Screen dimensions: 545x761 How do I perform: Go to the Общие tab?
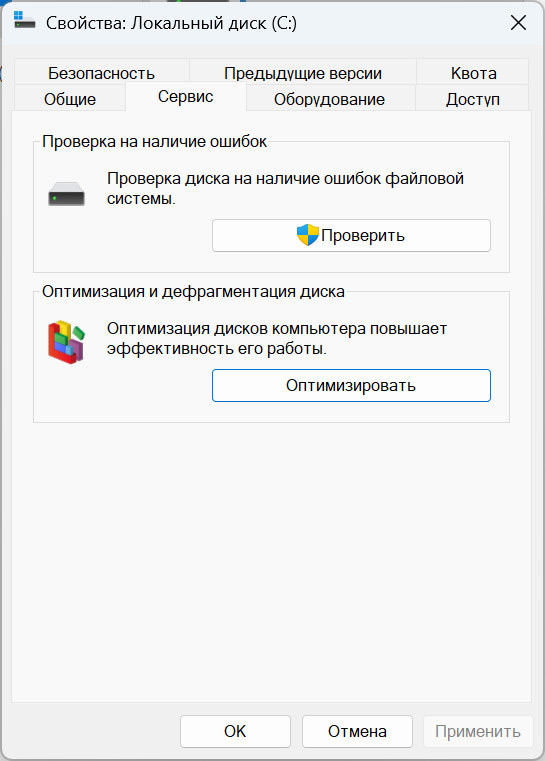70,99
